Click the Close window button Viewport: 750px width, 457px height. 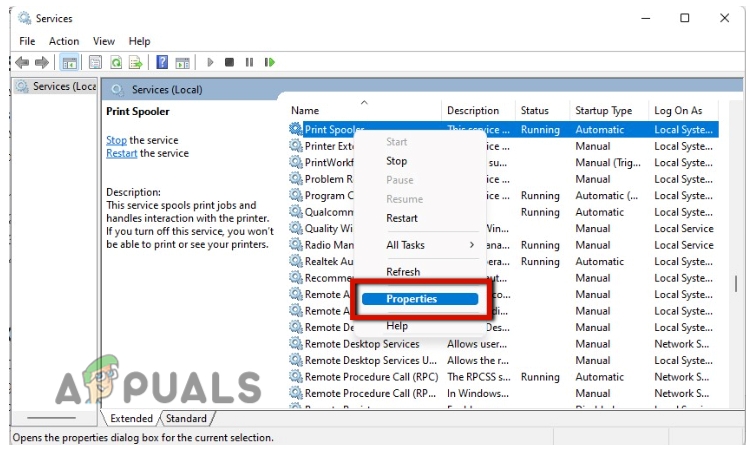[x=724, y=18]
